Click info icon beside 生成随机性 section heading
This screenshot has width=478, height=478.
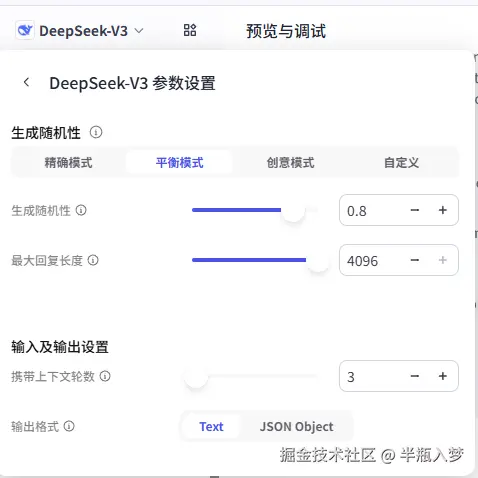96,132
